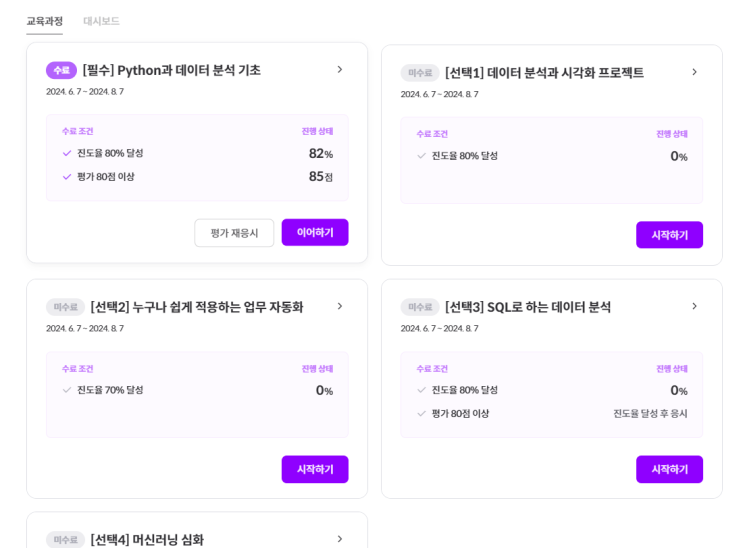Screen dimensions: 743x548
Task: Click the 미수료 badge on 머신러닝 심화
Action: coord(65,540)
